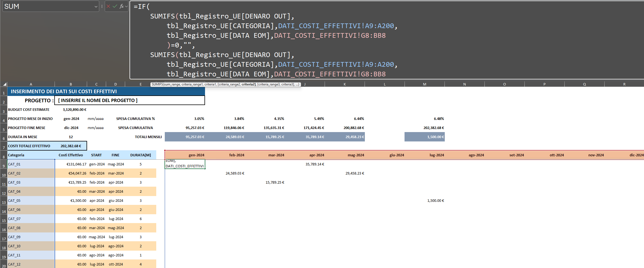The image size is (644, 268).
Task: Click the lug-2024 month header cell
Action: pos(424,155)
